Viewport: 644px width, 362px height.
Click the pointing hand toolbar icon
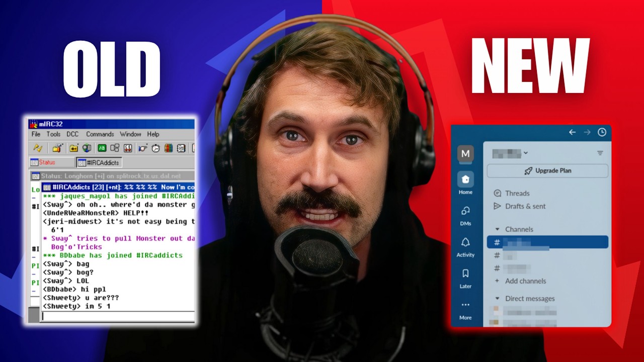click(143, 148)
